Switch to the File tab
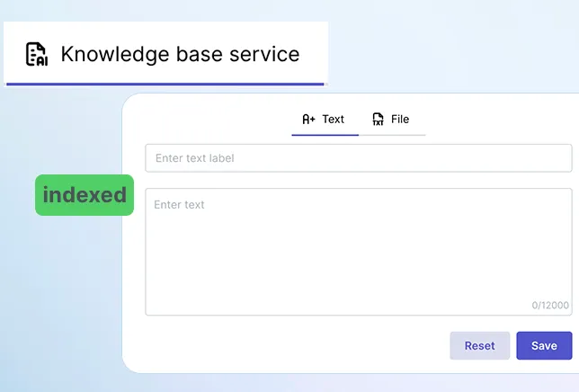This screenshot has width=579, height=392. coord(392,119)
